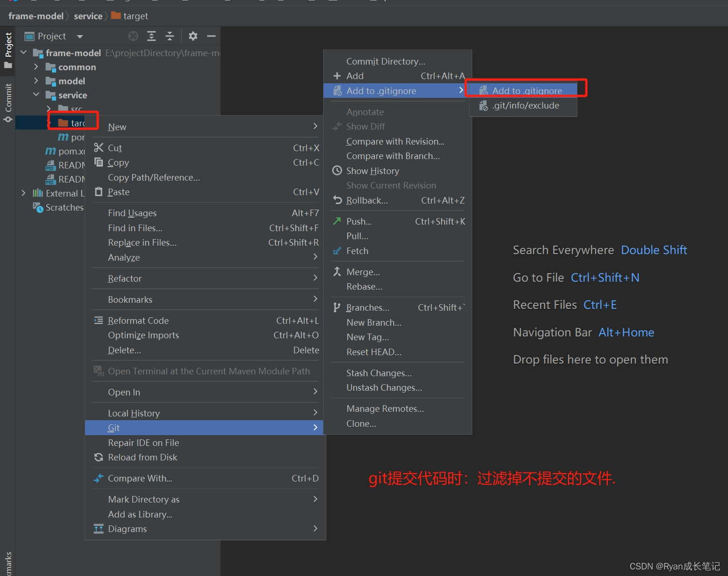Open the Commit tool window tab
This screenshot has width=728, height=576.
pos(8,103)
